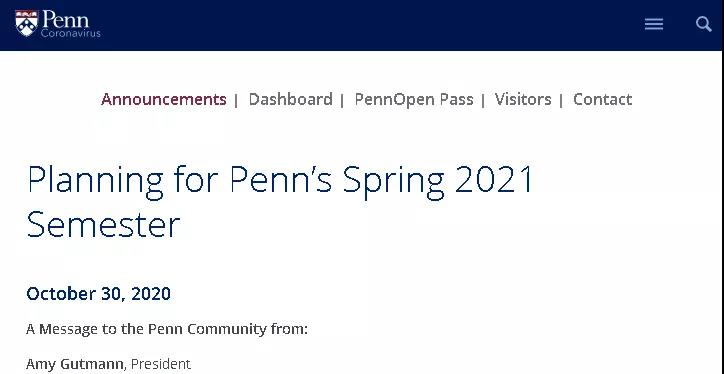Click the search magnifier icon
This screenshot has height=374, width=724.
[x=704, y=24]
